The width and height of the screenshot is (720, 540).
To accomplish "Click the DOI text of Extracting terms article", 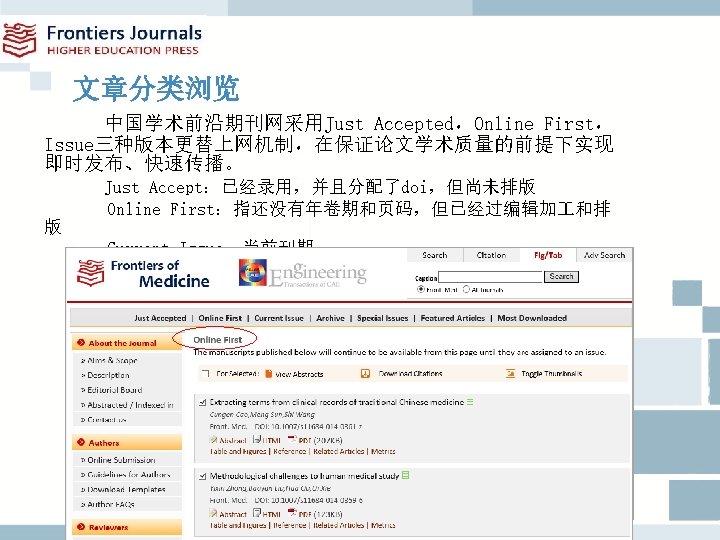I will click(308, 427).
